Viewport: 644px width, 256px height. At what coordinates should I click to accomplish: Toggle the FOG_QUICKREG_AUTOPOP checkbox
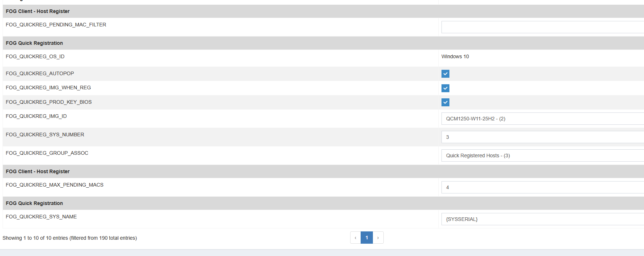[445, 74]
